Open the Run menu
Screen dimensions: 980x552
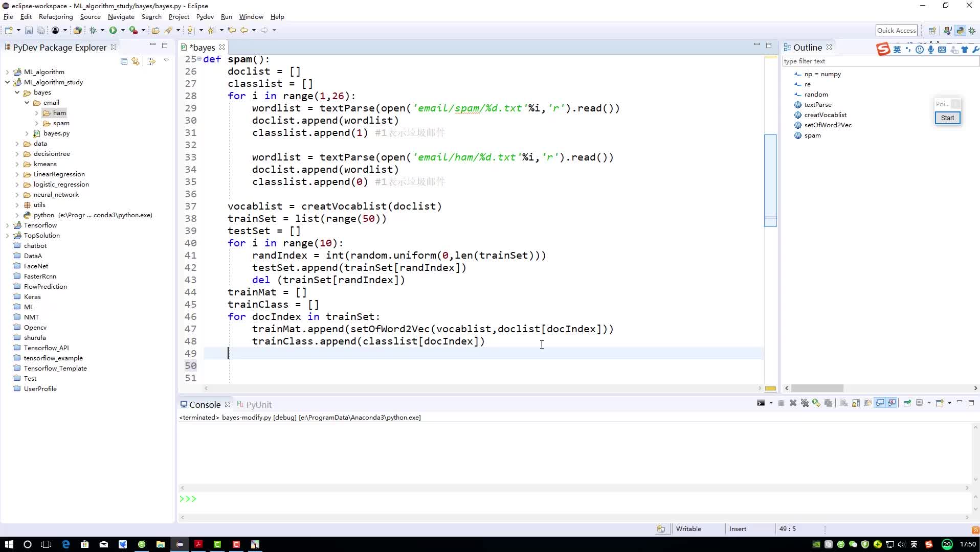coord(226,17)
